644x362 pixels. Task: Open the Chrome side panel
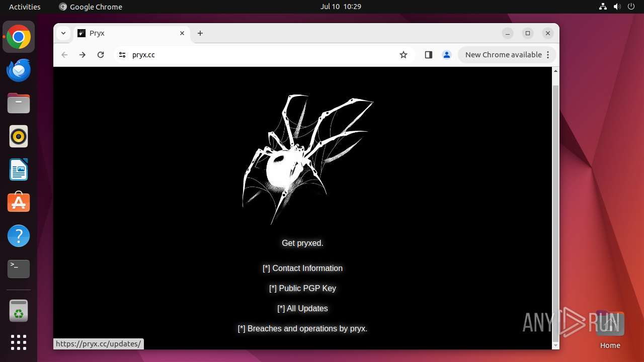429,55
